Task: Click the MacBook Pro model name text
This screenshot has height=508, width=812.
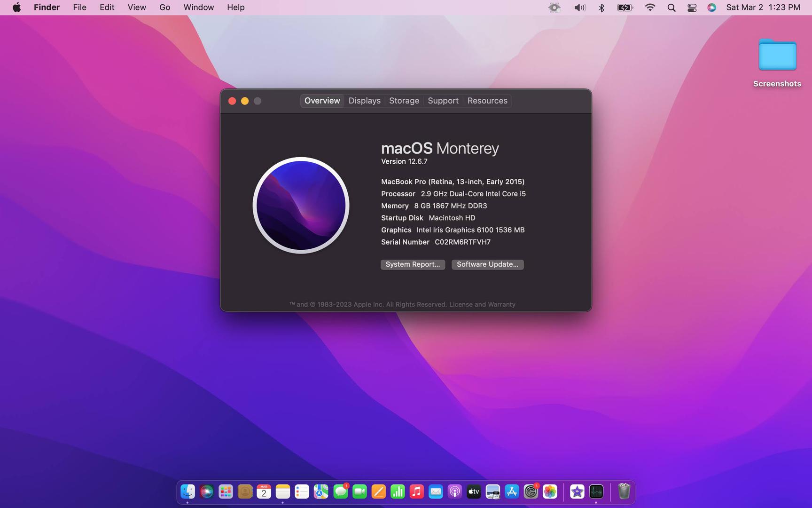Action: tap(453, 182)
